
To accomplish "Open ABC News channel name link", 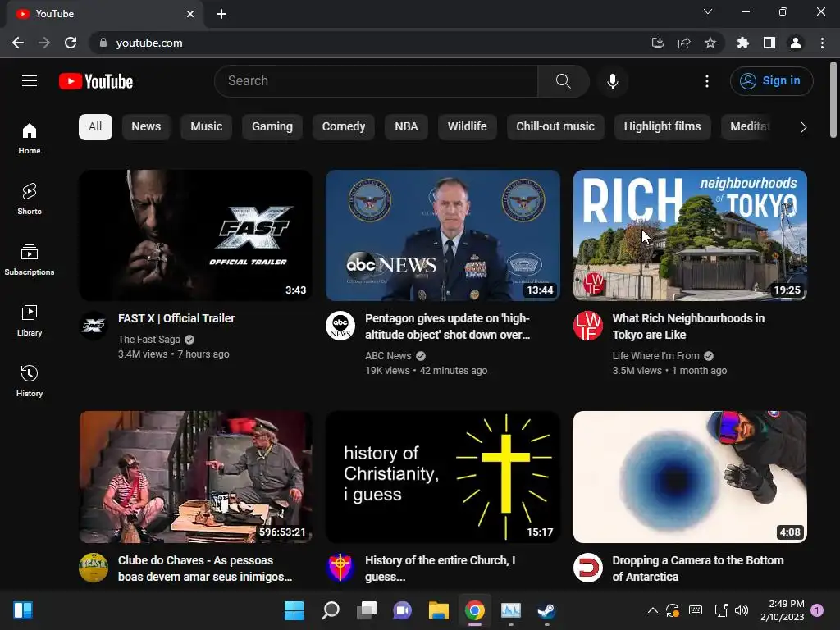I will click(388, 356).
